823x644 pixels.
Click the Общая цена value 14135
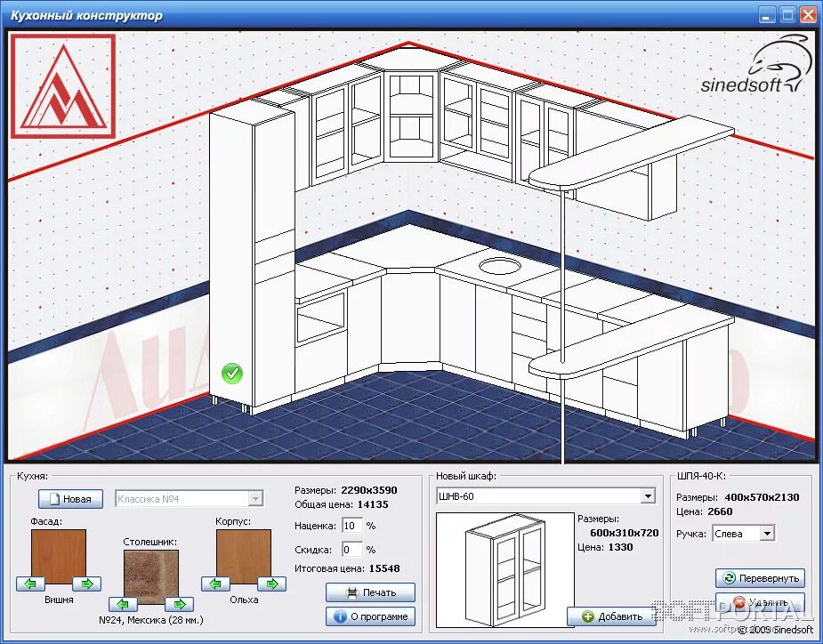tap(373, 504)
